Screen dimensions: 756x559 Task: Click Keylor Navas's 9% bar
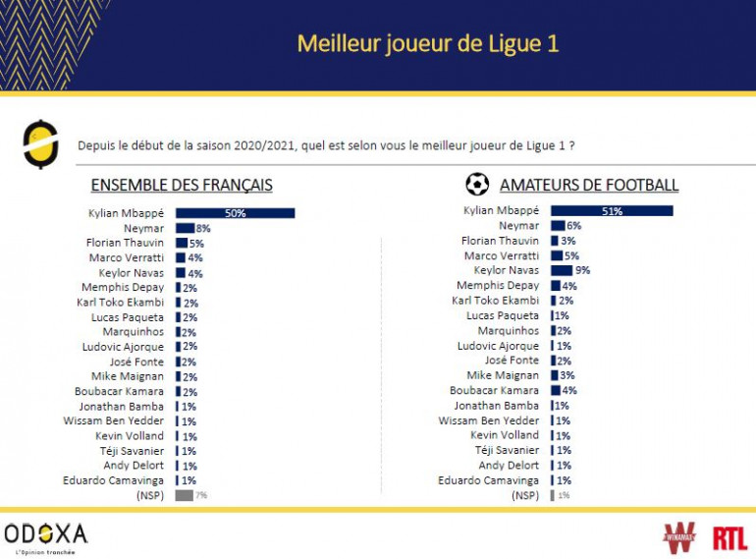point(561,270)
